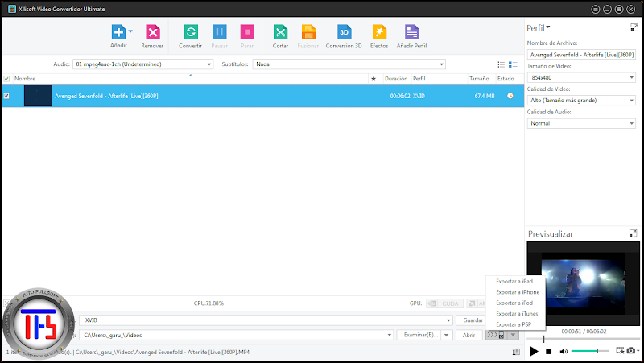Click the preview video display
644x363 pixels.
[583, 284]
